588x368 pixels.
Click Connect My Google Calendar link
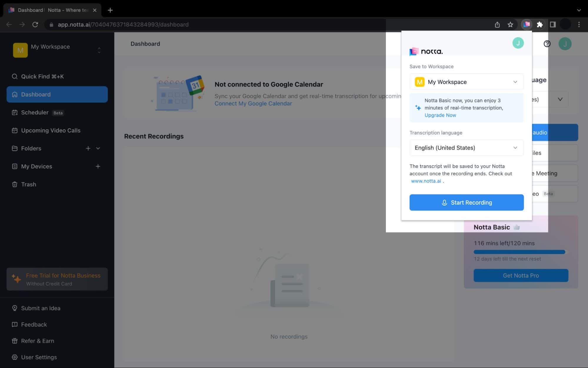click(253, 103)
